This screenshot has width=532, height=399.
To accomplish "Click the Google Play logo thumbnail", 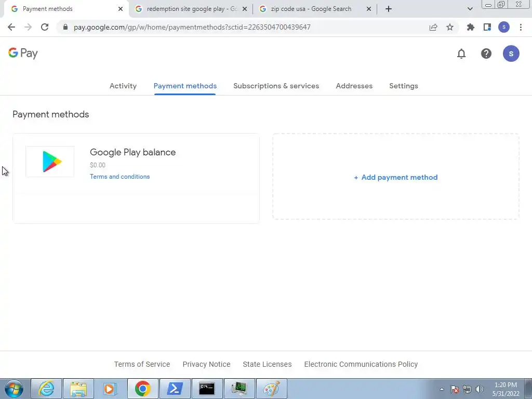I will coord(50,162).
